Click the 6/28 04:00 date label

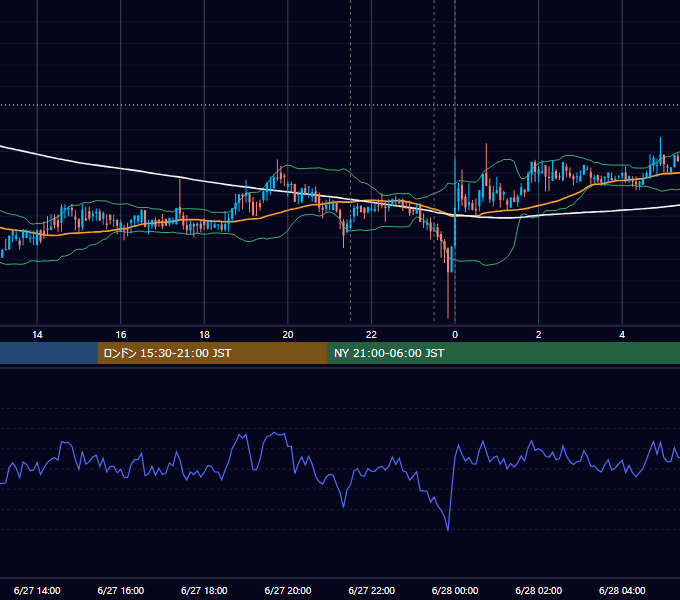[622, 590]
